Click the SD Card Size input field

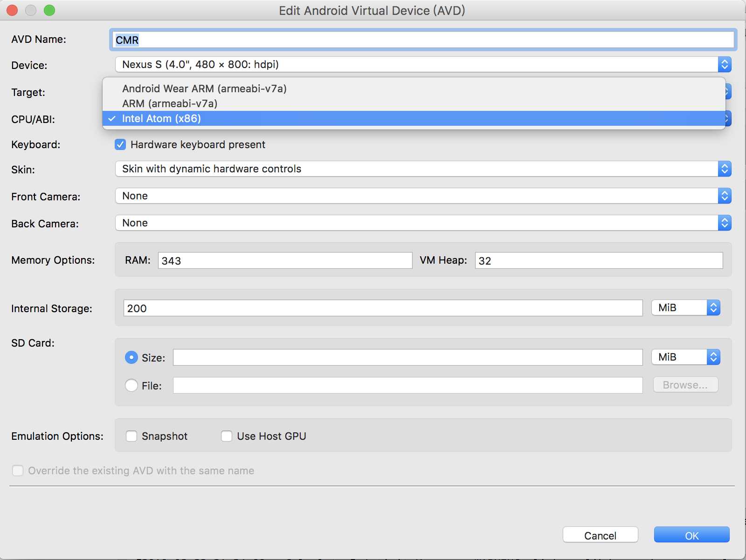coord(408,357)
